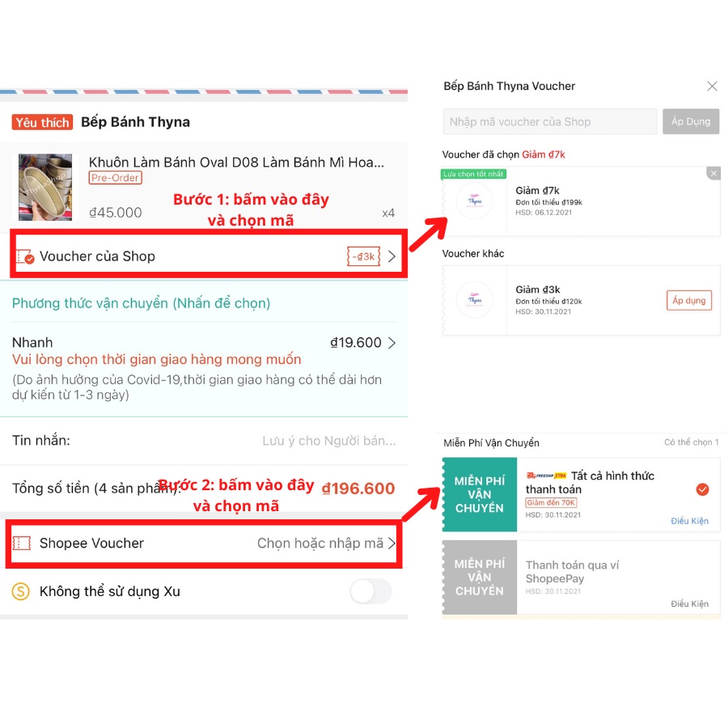
Task: Click the shop logo on Giảm ₫7k voucher
Action: (475, 201)
